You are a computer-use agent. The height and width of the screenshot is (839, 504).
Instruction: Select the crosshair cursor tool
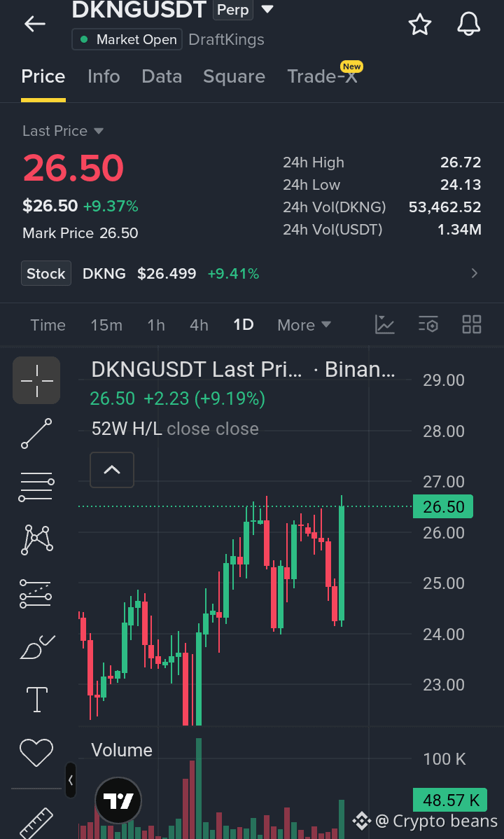[x=36, y=380]
